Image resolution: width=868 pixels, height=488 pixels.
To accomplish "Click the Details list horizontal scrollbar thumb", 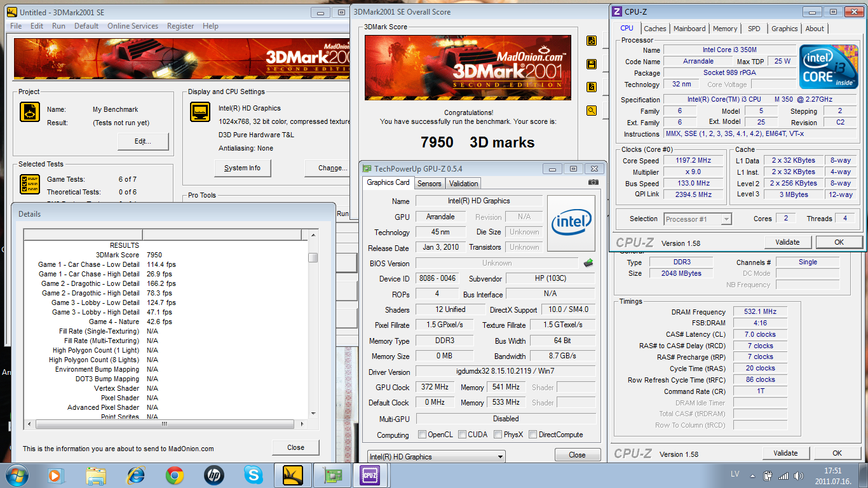I will pyautogui.click(x=164, y=424).
